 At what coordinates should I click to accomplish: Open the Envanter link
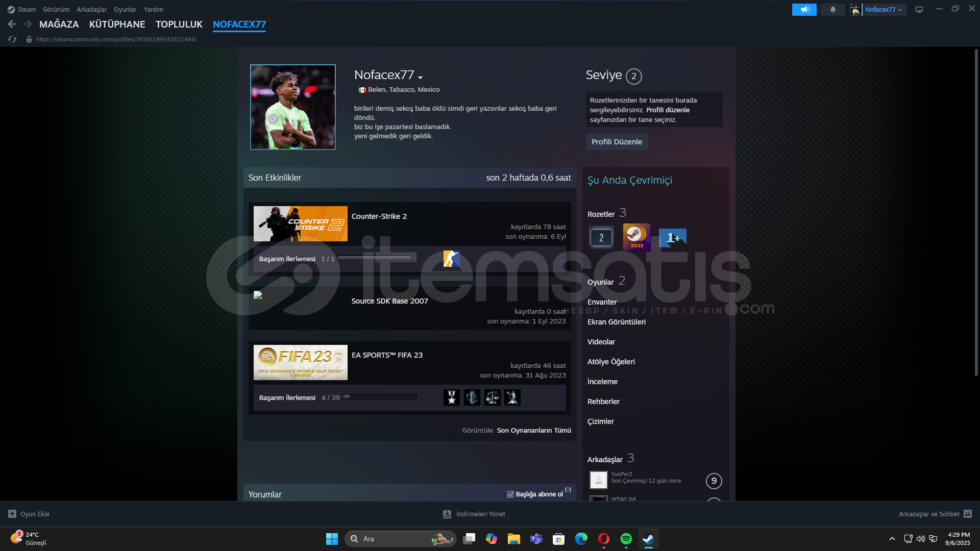tap(602, 302)
